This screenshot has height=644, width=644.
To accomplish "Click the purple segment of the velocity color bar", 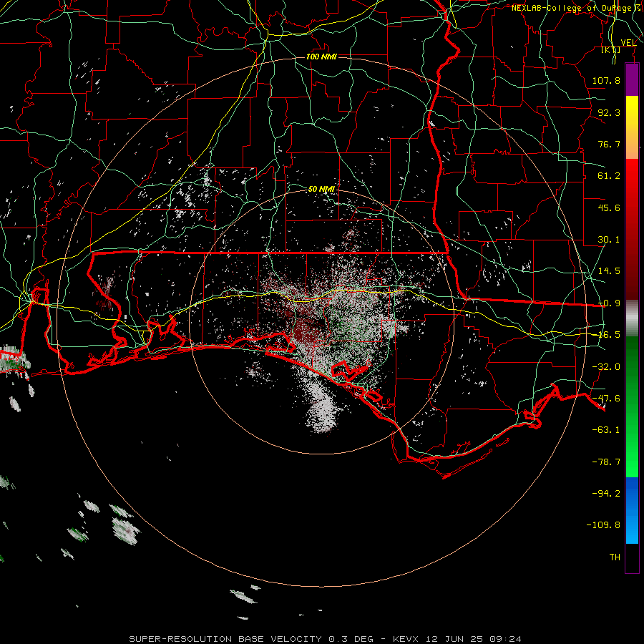I will (x=632, y=79).
